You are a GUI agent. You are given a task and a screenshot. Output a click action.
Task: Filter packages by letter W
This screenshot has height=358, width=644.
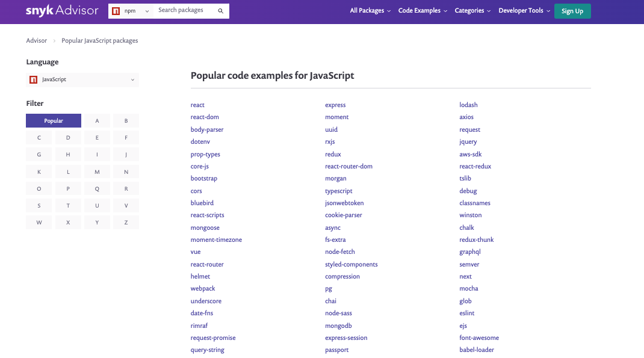[39, 222]
